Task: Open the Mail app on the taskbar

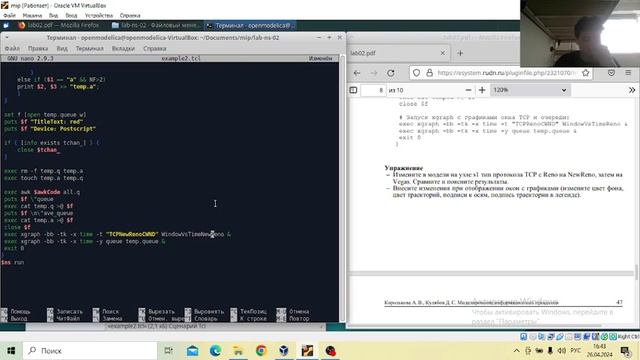Action: click(192, 351)
